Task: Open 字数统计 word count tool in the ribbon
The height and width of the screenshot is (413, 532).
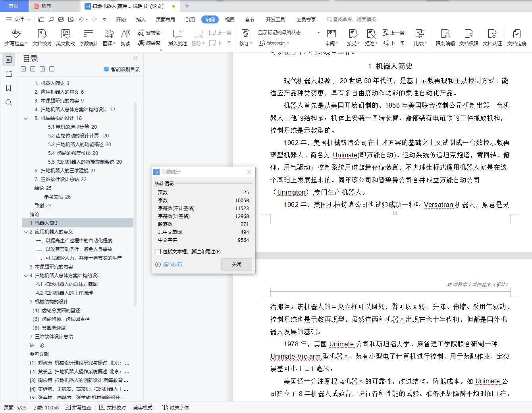Action: pos(89,38)
